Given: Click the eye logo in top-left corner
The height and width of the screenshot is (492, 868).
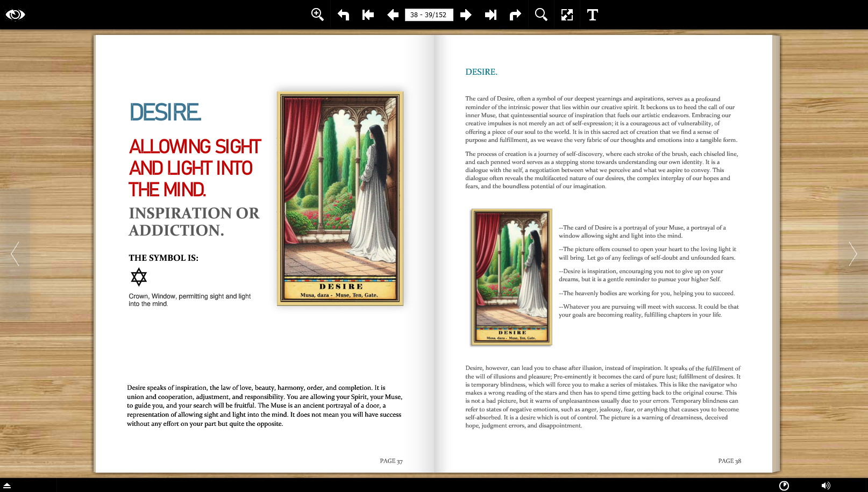Looking at the screenshot, I should 15,15.
